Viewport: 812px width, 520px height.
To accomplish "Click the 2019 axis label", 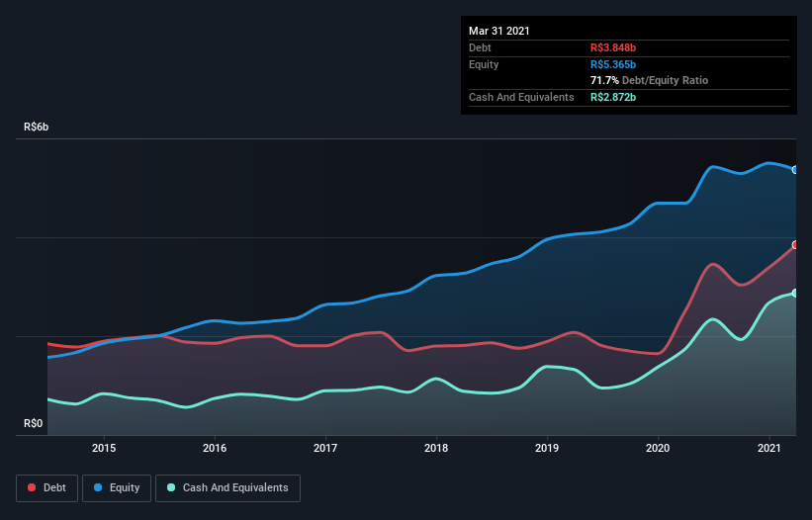I will pyautogui.click(x=547, y=448).
